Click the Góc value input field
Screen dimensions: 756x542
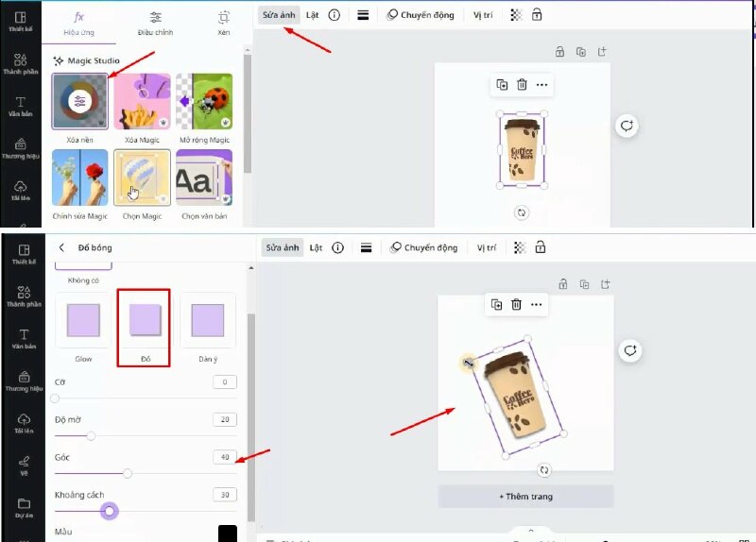point(224,457)
